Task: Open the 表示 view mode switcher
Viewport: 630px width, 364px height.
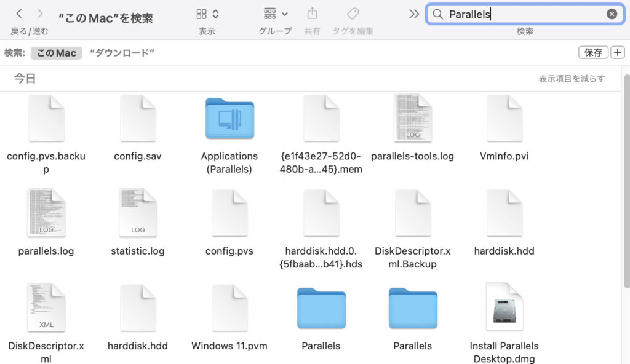Action: (x=207, y=14)
